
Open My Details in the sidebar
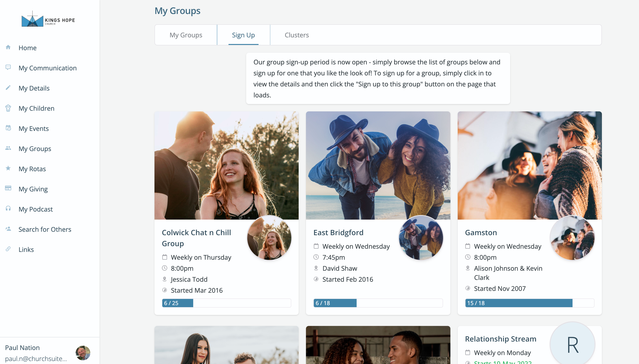point(34,88)
